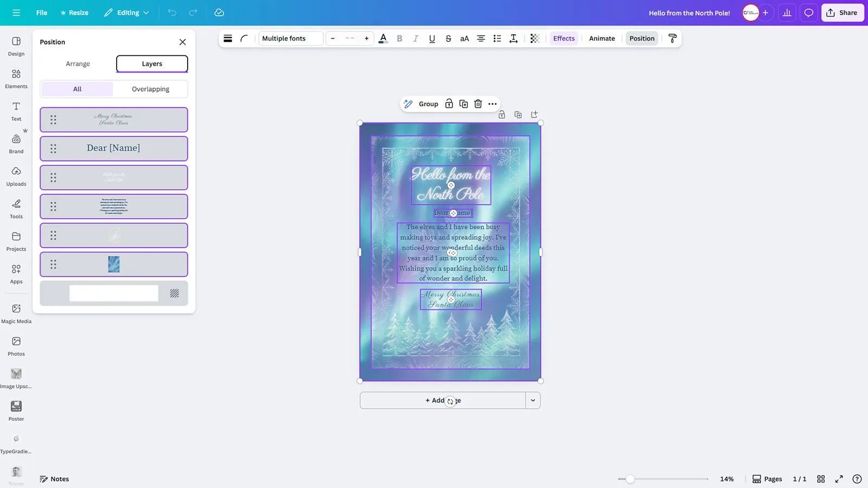Click the zoom slider handle
Screen dimensions: 868x488
(630, 479)
